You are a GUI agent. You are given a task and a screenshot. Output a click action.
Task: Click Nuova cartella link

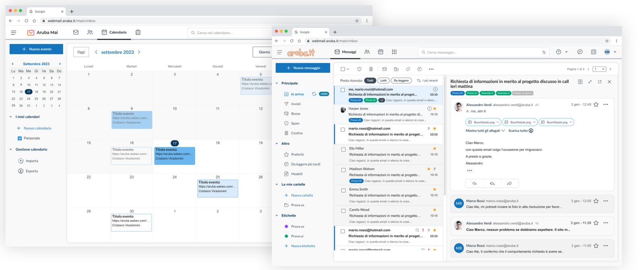coord(302,195)
